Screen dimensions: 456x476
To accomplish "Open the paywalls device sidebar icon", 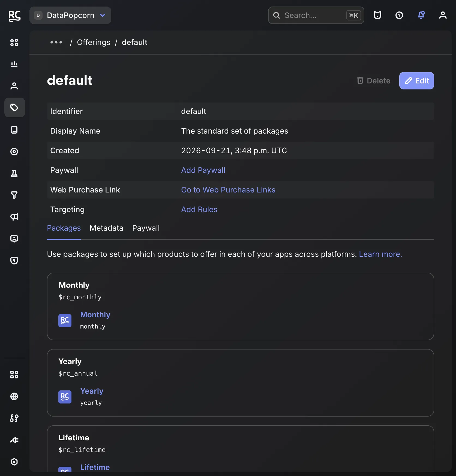I will (x=14, y=130).
